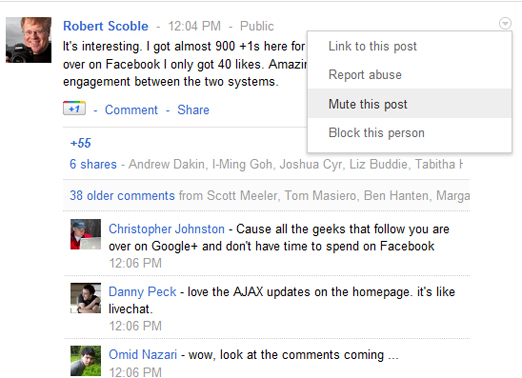Click the 12:04 PM post timestamp
Image resolution: width=522 pixels, height=378 pixels.
point(194,26)
